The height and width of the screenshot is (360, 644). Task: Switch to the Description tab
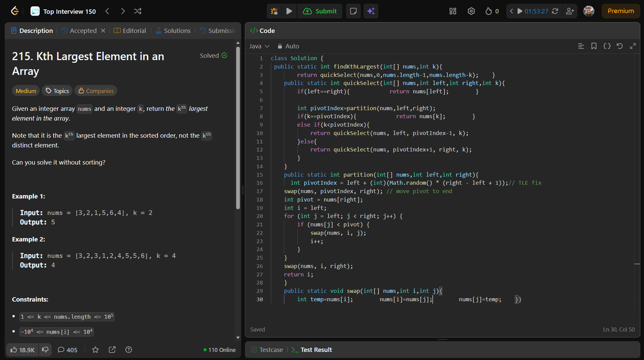pos(32,31)
